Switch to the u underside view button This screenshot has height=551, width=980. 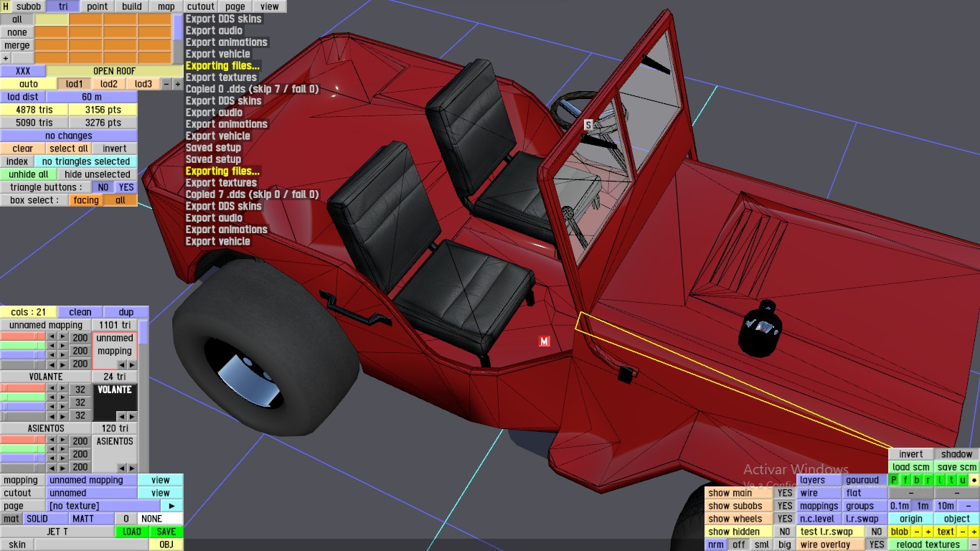963,480
